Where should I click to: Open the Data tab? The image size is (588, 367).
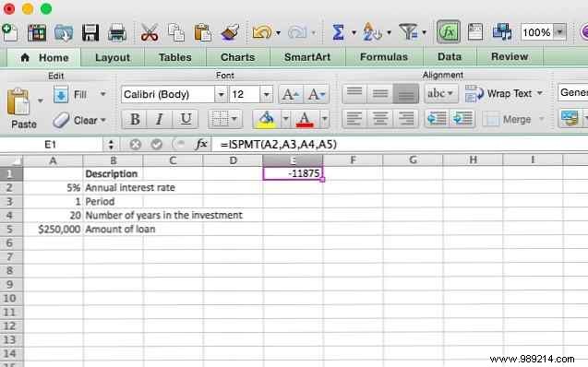450,56
